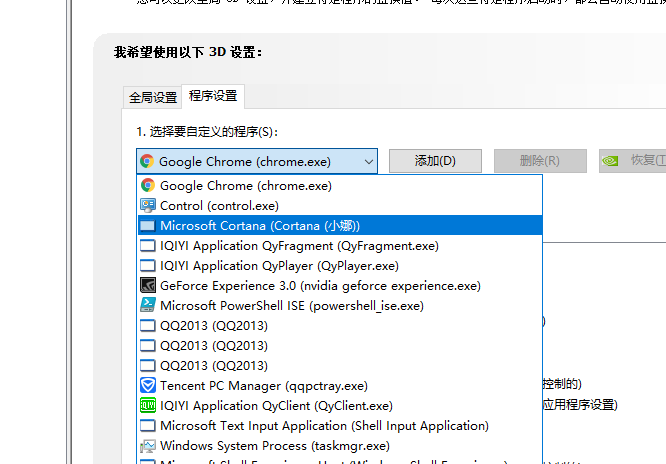Select the last QQ2013 list entry

[214, 365]
